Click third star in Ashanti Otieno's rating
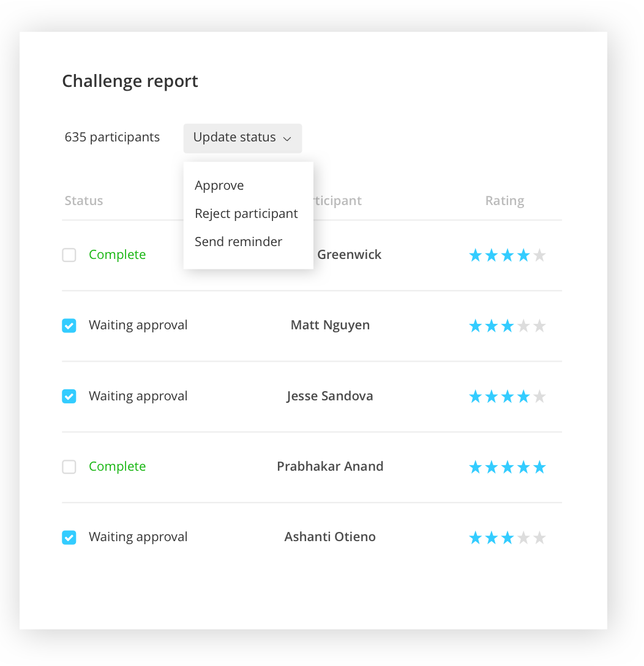The image size is (644, 666). tap(507, 538)
